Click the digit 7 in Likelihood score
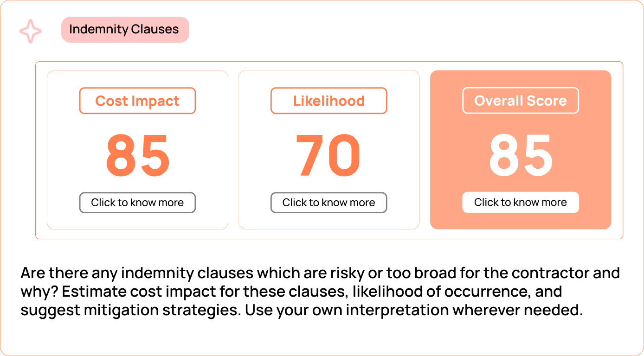 pyautogui.click(x=310, y=155)
